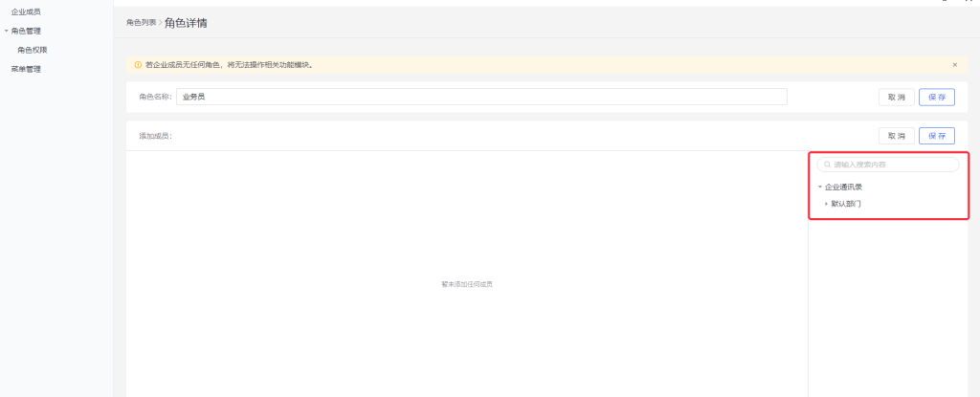Select 企业通讯录 tree node

[x=844, y=187]
